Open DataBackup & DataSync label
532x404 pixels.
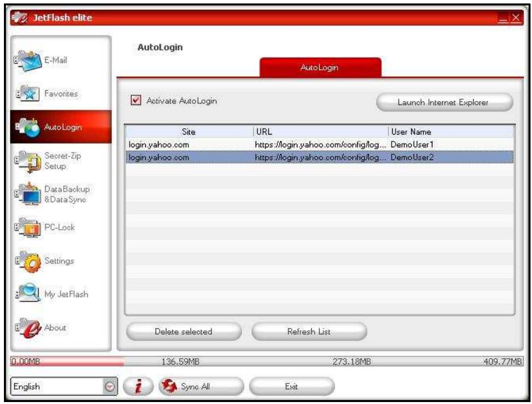67,194
